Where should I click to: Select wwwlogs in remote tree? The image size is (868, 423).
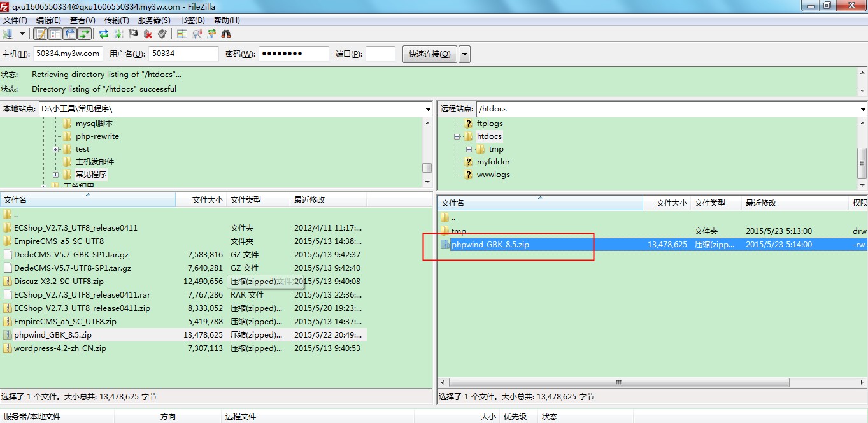pyautogui.click(x=493, y=175)
